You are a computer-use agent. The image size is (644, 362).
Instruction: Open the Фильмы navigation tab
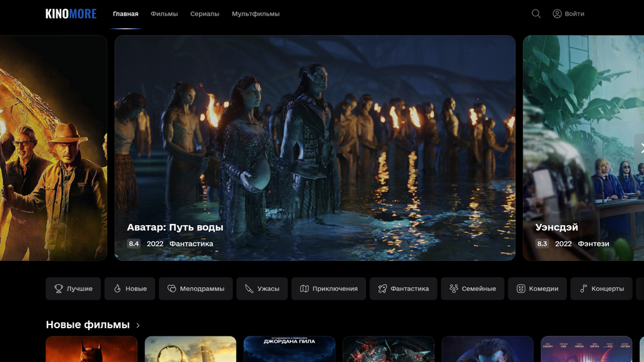[x=164, y=14]
